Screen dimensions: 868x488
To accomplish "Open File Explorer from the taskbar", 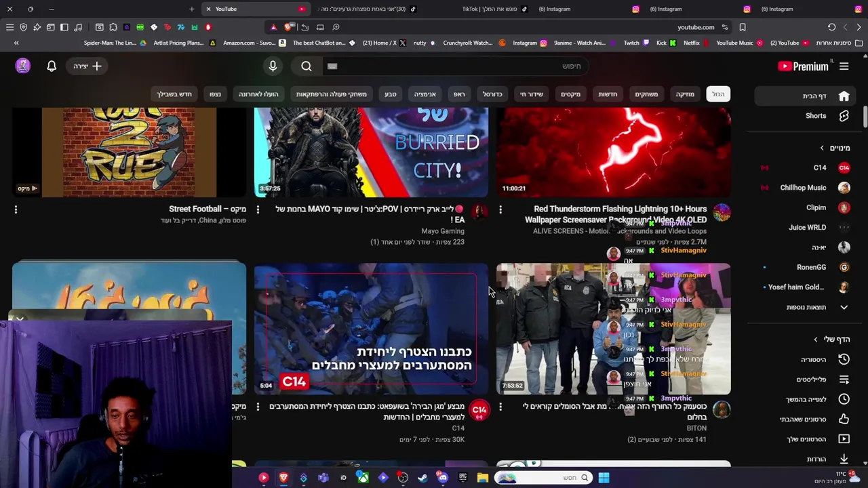I will coord(483,478).
